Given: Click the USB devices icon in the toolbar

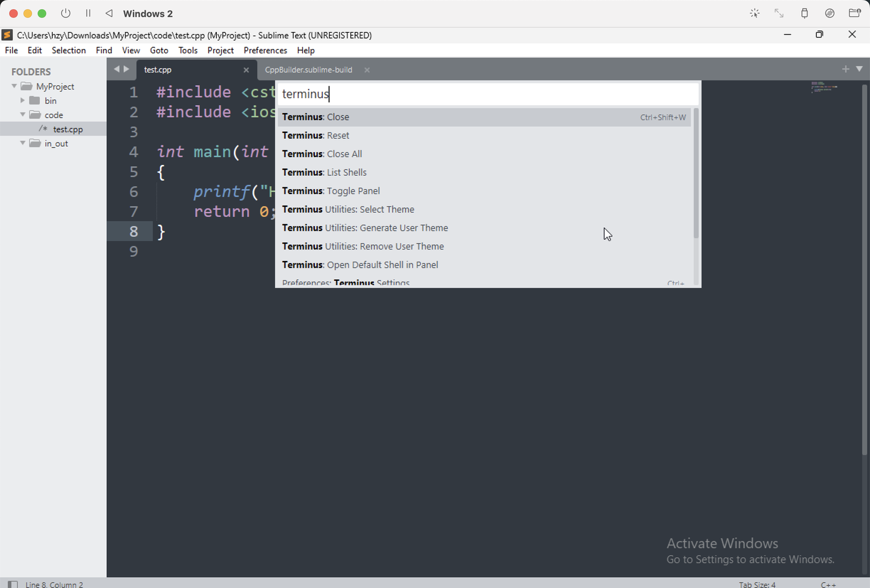Looking at the screenshot, I should [x=804, y=13].
